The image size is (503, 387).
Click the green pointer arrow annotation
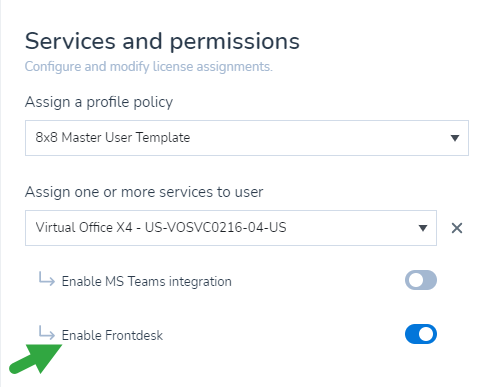coord(35,359)
